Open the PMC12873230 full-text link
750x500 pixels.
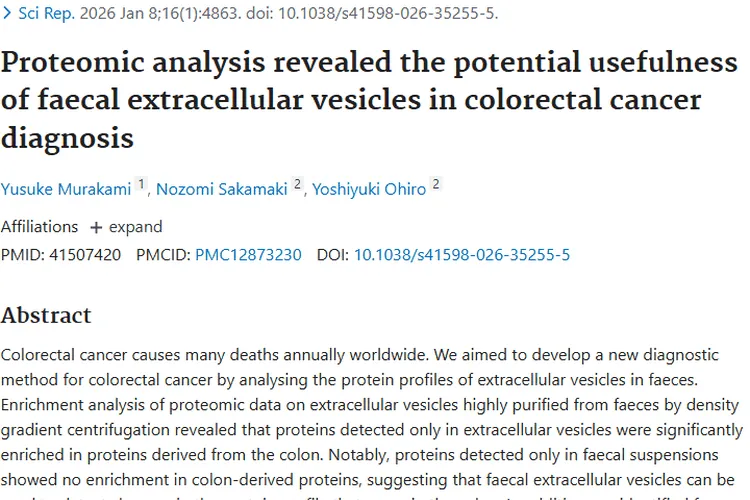(248, 255)
